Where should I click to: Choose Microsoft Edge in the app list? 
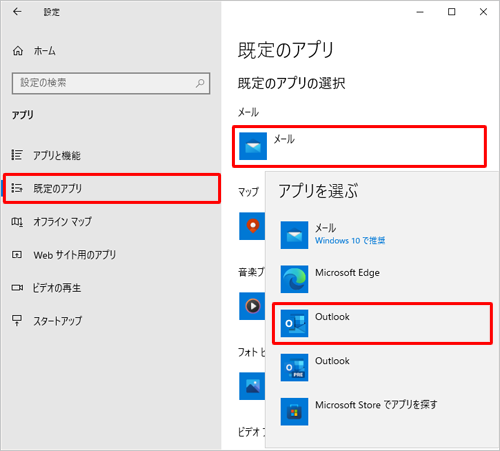coord(382,279)
